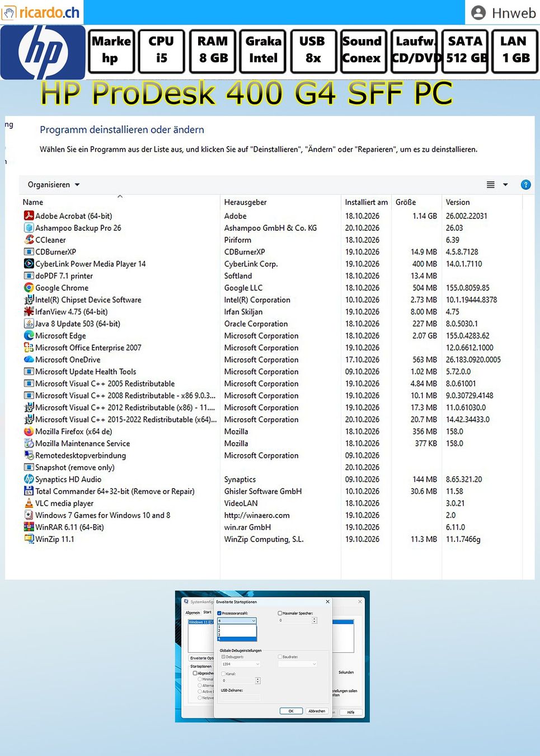Screen dimensions: 540x756
Task: Select the Total Commander floppy icon
Action: 29,491
